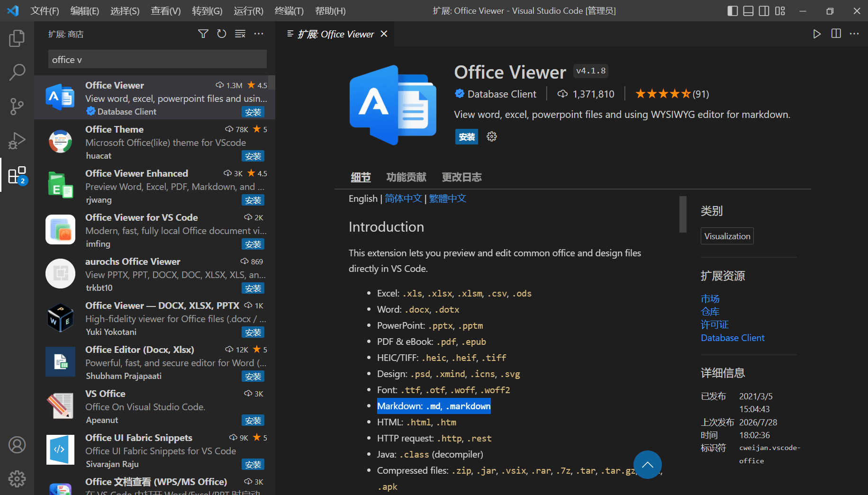Open the Run and Debug view
The image size is (868, 495).
coord(17,141)
